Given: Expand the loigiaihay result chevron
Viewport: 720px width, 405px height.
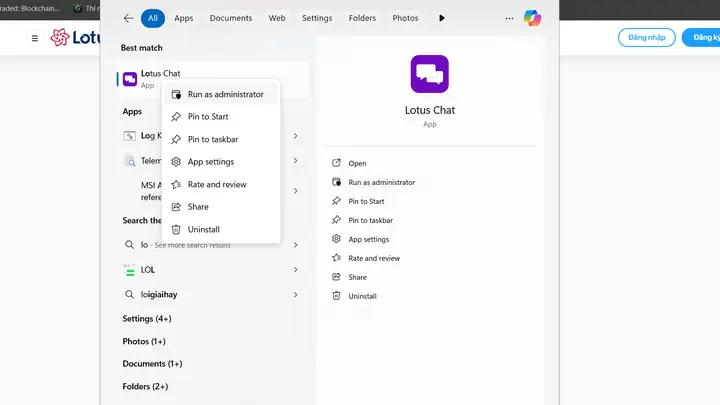Looking at the screenshot, I should pyautogui.click(x=296, y=294).
